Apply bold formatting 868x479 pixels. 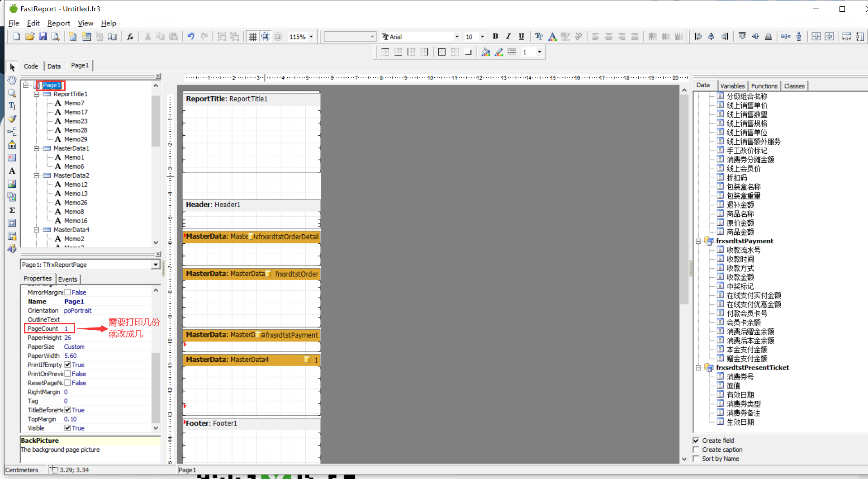(x=495, y=37)
